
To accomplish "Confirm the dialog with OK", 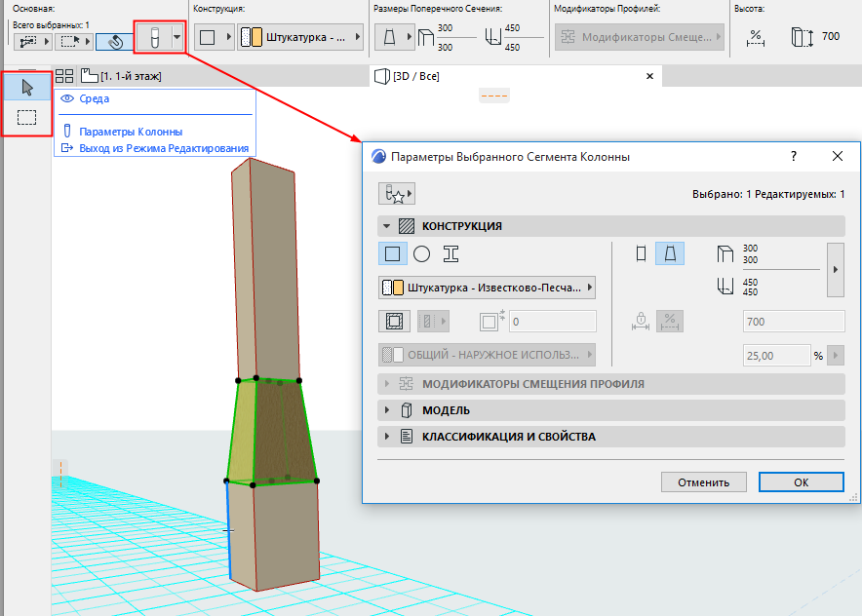I will 801,482.
